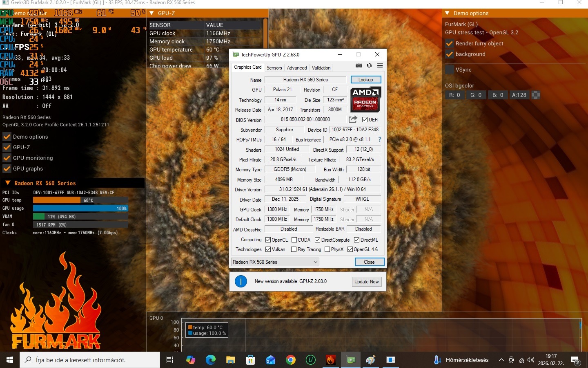The width and height of the screenshot is (588, 368).
Task: Click the Windows search box
Action: (x=90, y=360)
